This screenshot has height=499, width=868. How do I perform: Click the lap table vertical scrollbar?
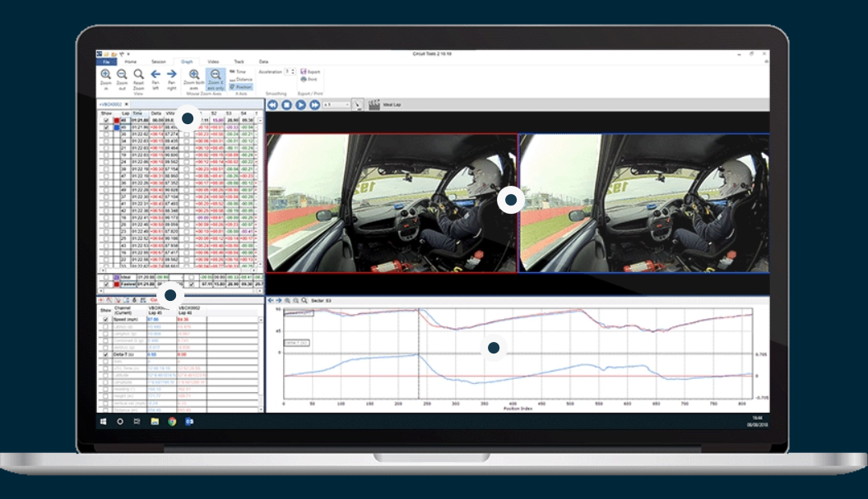tap(260, 194)
